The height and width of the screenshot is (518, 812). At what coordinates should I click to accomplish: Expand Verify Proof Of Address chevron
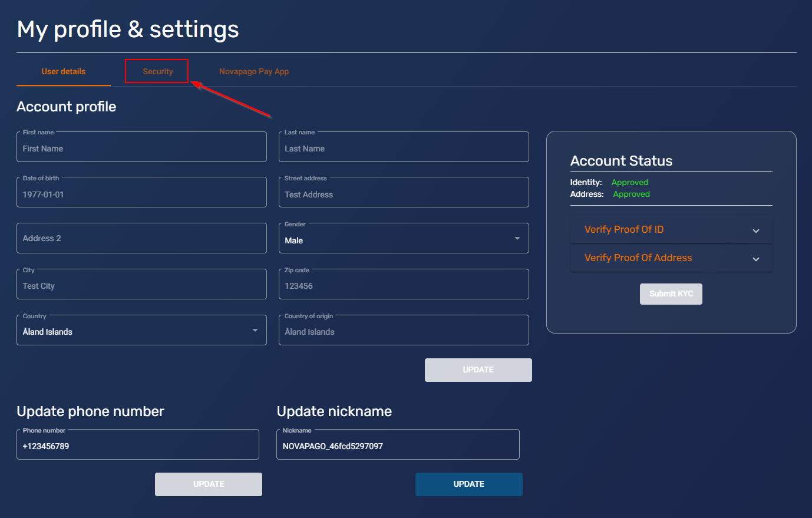tap(755, 259)
